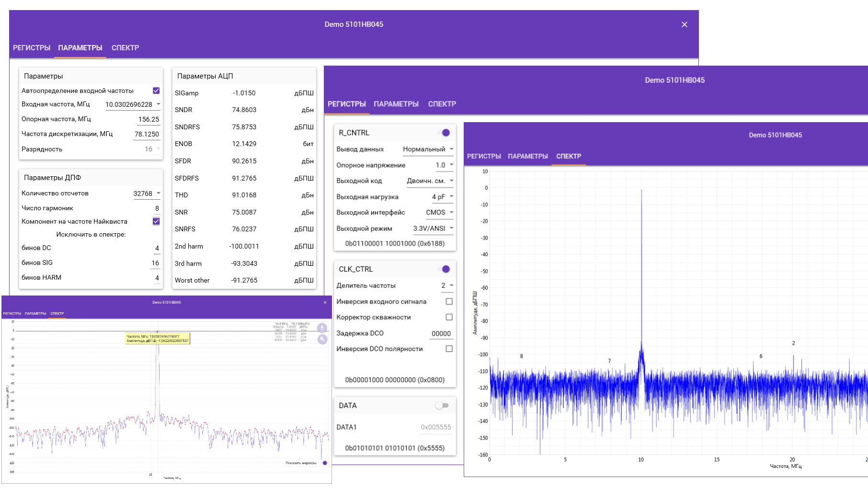Open the Выходная нагрузка dropdown
868x489 pixels.
(442, 197)
